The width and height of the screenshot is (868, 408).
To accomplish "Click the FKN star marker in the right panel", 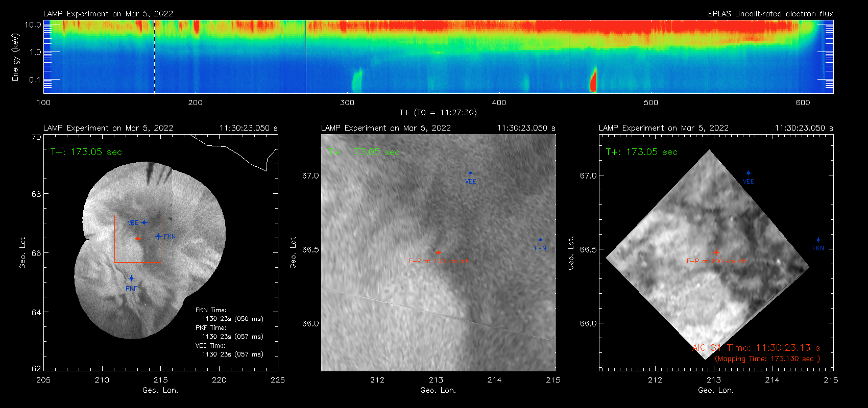I will [x=818, y=240].
